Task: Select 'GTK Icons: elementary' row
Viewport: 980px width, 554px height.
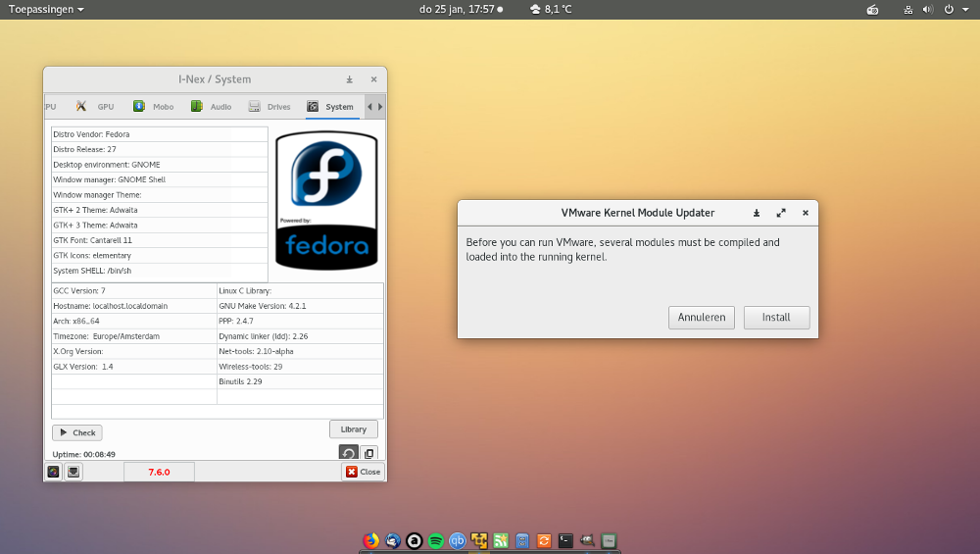Action: coord(160,255)
